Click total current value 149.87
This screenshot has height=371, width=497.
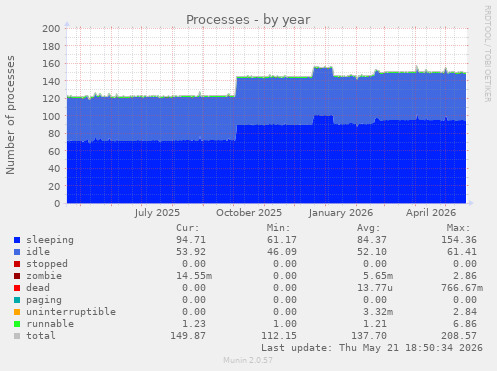coord(188,336)
